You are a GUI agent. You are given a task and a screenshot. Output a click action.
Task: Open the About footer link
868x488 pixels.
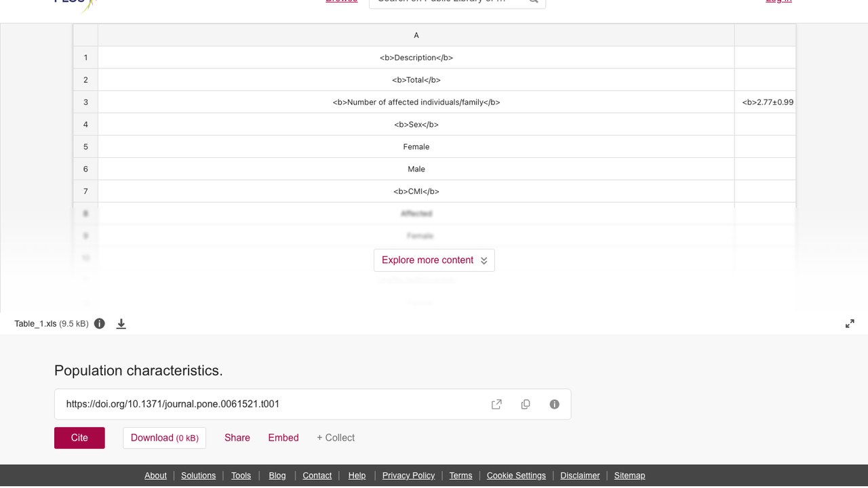pyautogui.click(x=155, y=476)
